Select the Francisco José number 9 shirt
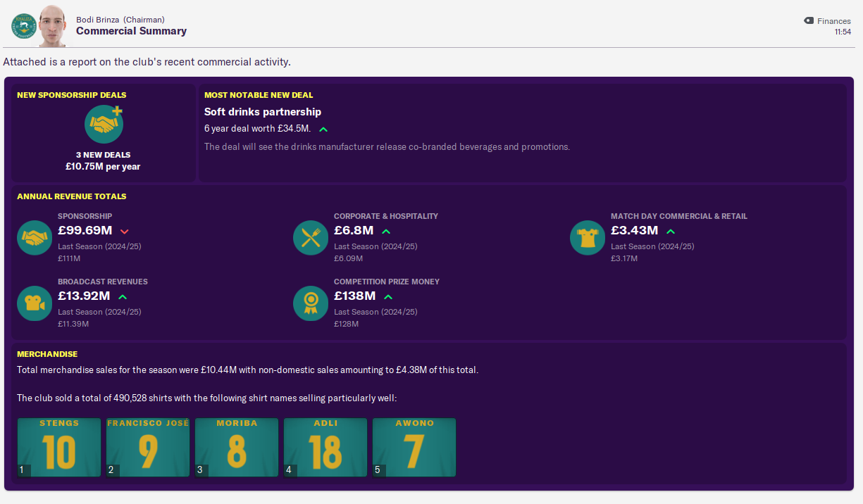 pyautogui.click(x=148, y=448)
